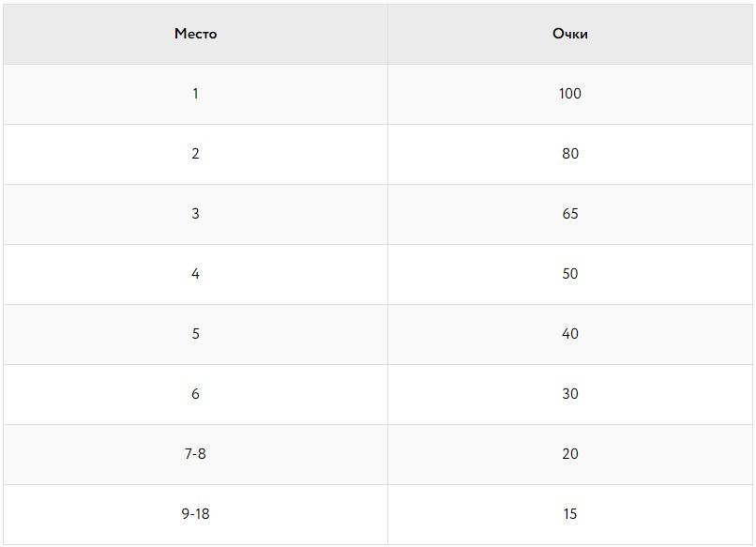Select the place 3 cell
The height and width of the screenshot is (547, 756).
click(x=195, y=214)
